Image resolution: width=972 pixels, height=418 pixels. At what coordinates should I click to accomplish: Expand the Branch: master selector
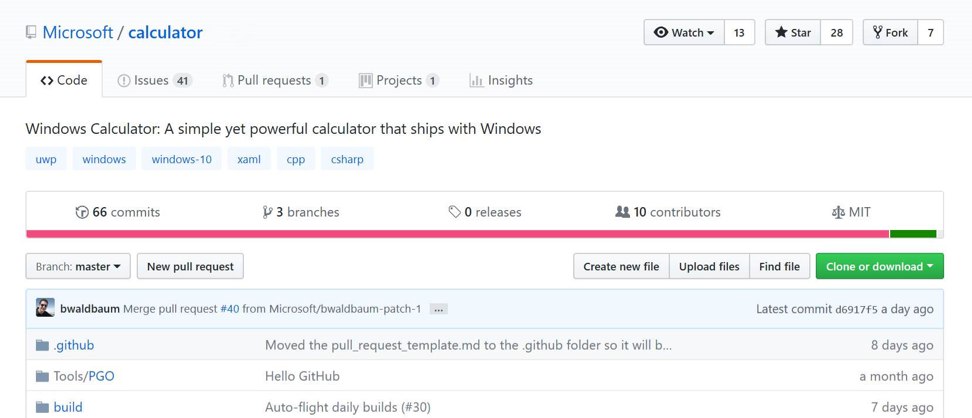pos(78,267)
